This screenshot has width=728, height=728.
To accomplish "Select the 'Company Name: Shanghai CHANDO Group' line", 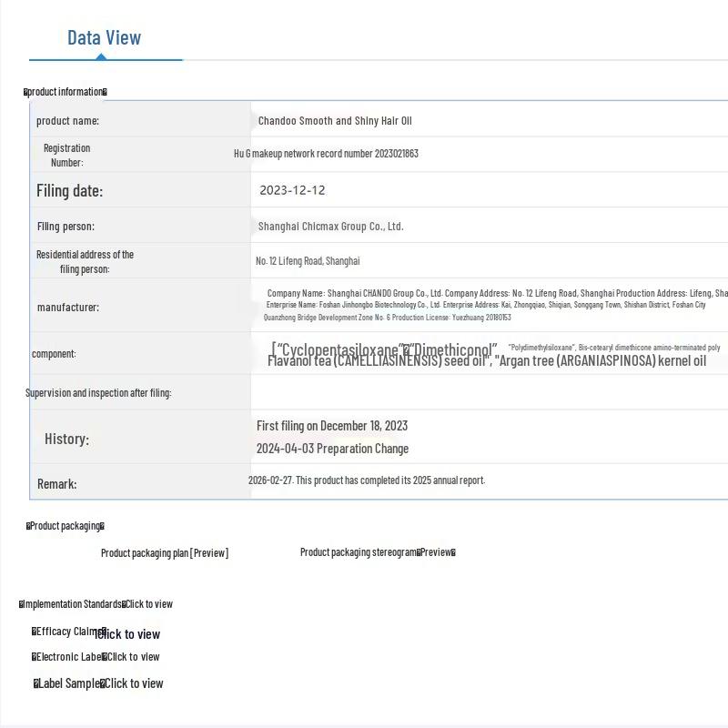I will 497,293.
